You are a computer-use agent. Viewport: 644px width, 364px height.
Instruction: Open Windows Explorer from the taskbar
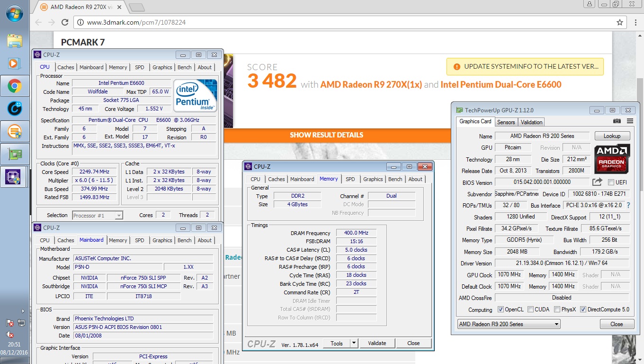14,41
